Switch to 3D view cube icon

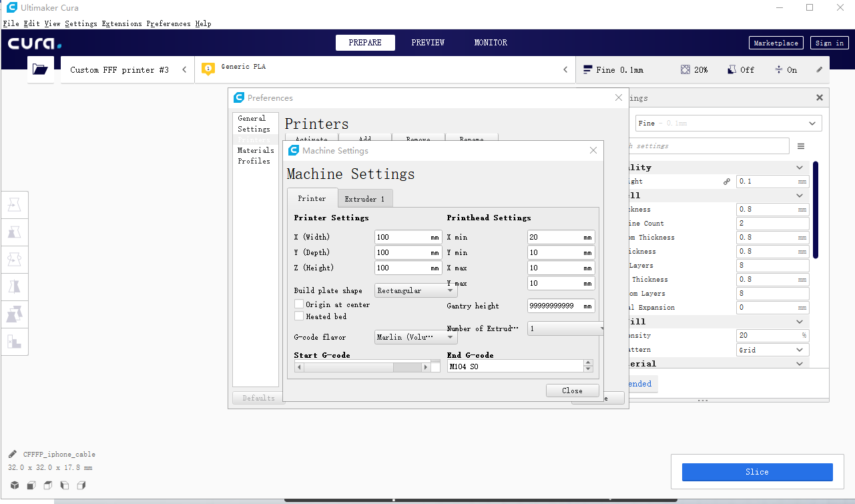coord(15,485)
